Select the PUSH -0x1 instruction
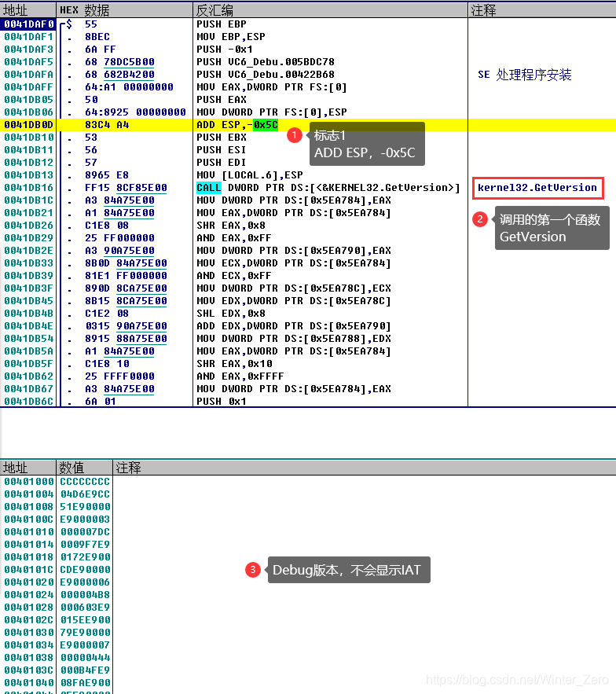 pos(225,50)
